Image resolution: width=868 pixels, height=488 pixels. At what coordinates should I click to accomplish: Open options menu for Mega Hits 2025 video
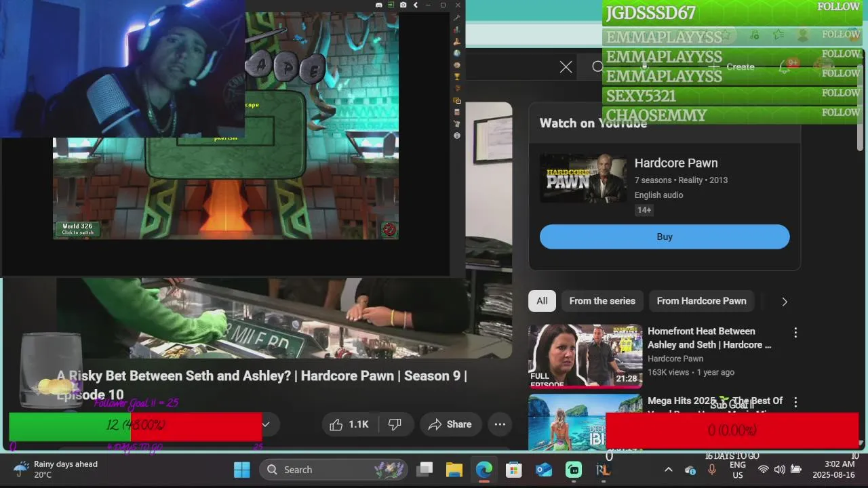coord(795,403)
